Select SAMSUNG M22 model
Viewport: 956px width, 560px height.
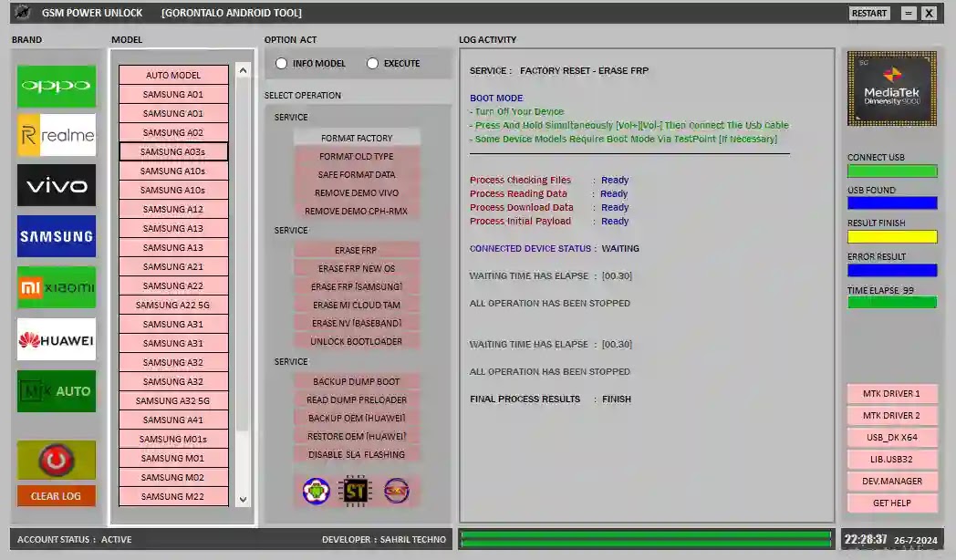tap(173, 497)
